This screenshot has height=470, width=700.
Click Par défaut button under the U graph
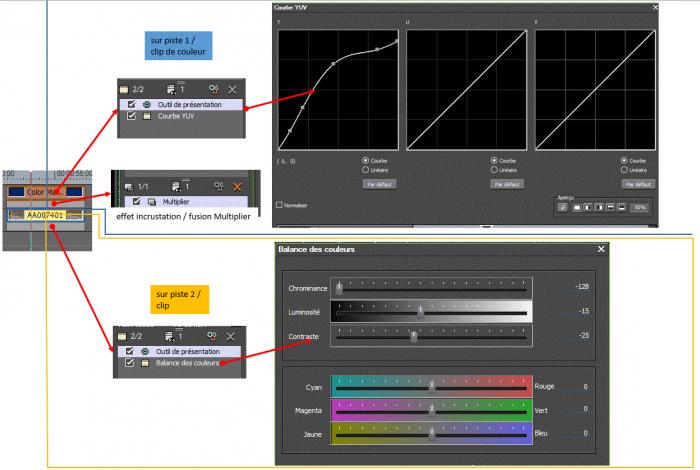point(507,184)
